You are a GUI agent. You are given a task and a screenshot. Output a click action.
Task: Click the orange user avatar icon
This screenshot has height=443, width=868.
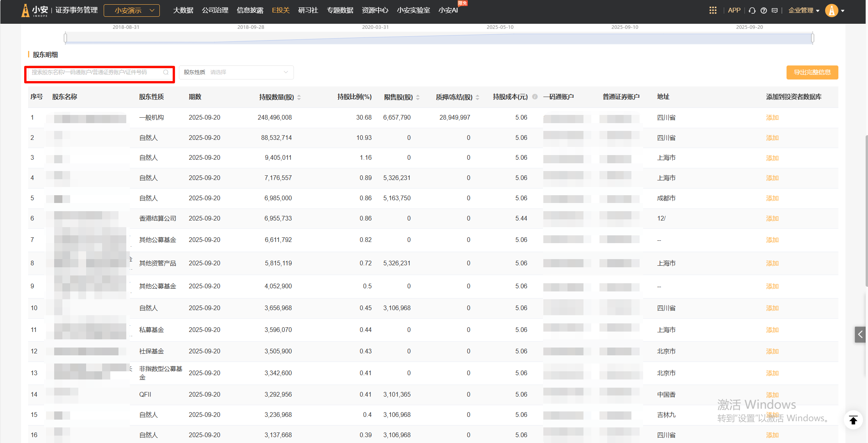point(831,11)
